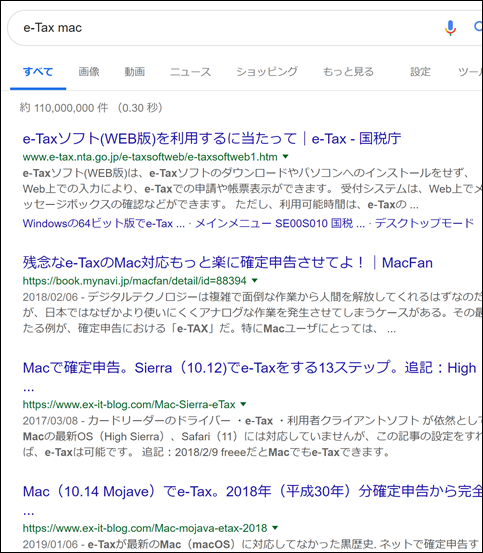
Task: Open the 残念なe-TaxのMac対応 MacFan result
Action: pyautogui.click(x=228, y=262)
